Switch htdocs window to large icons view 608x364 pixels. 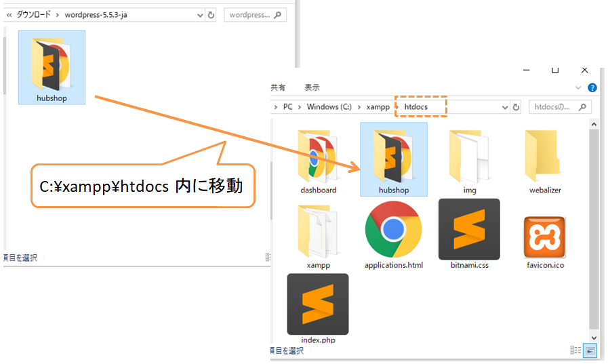click(x=590, y=350)
